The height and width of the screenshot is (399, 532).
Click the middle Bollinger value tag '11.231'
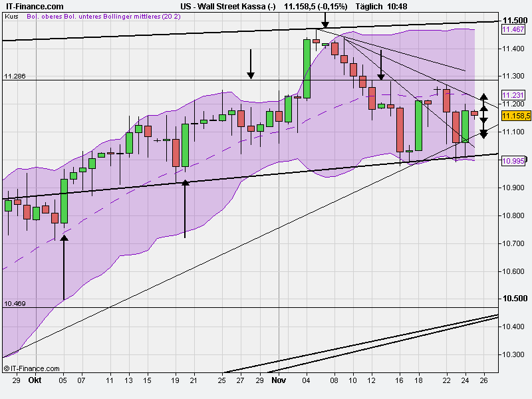click(513, 95)
